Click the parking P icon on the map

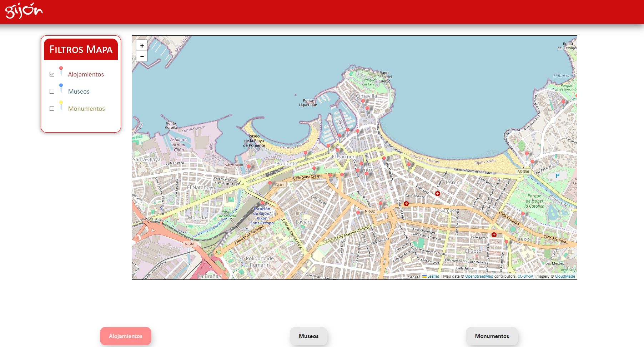557,176
